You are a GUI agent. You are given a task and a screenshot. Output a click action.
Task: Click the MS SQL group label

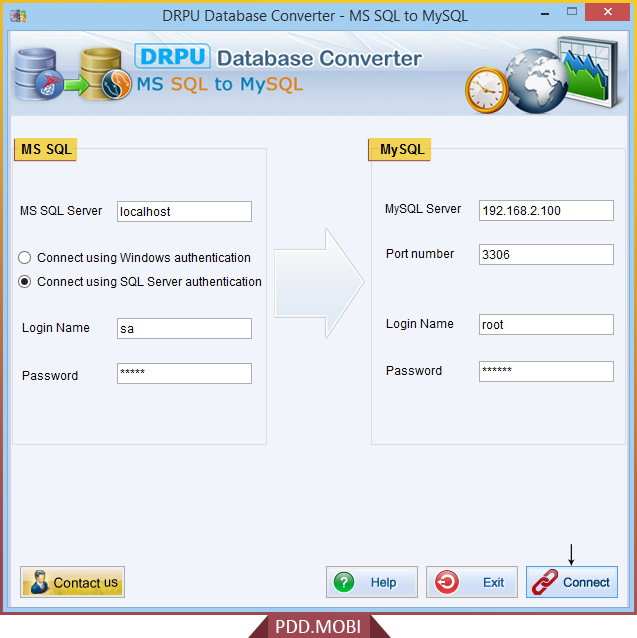[x=46, y=149]
